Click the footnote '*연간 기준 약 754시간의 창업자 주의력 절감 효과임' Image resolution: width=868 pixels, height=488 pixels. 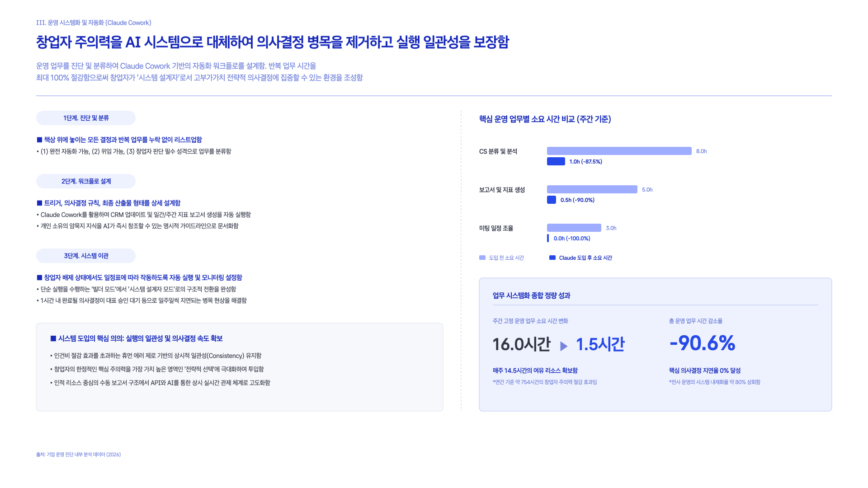(x=545, y=382)
